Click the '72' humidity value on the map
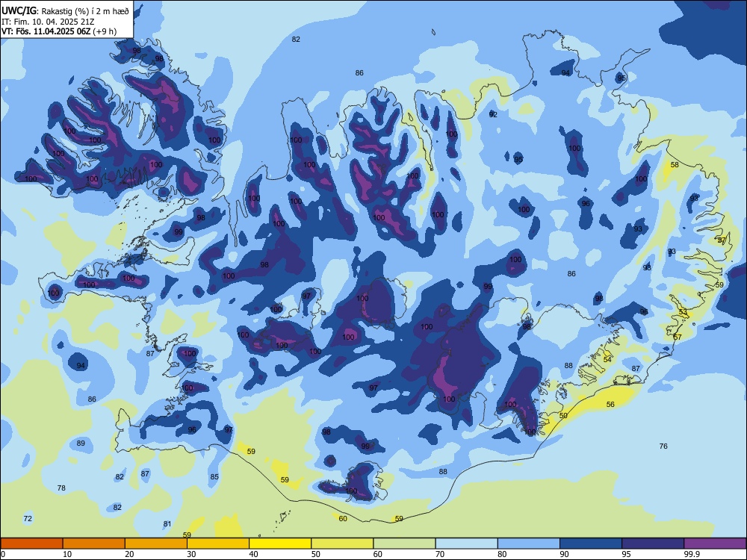747x560 pixels. coord(28,518)
